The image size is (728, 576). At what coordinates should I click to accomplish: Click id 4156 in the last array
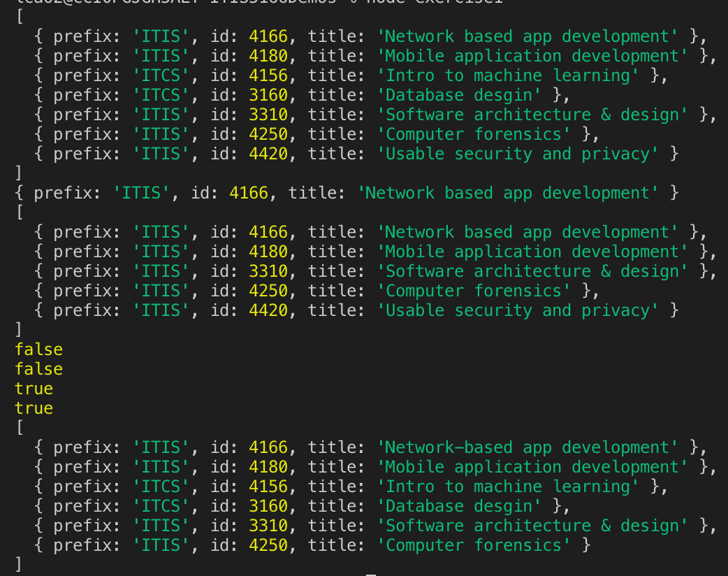(268, 487)
